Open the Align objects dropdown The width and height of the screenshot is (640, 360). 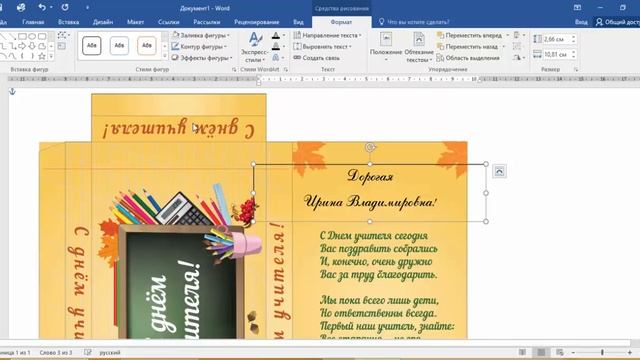pos(519,36)
